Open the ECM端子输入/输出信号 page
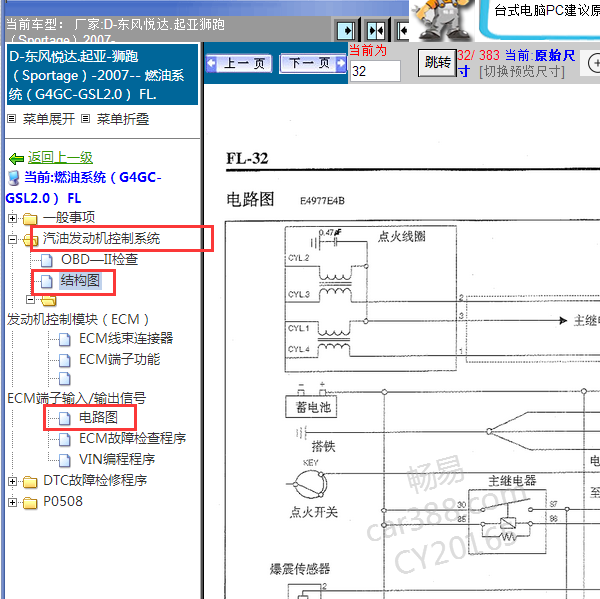The height and width of the screenshot is (599, 600). click(77, 398)
